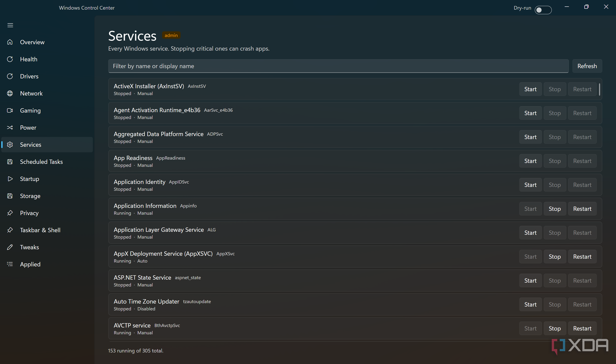Click the Power shuffle icon
Viewport: 616px width, 364px height.
10,128
